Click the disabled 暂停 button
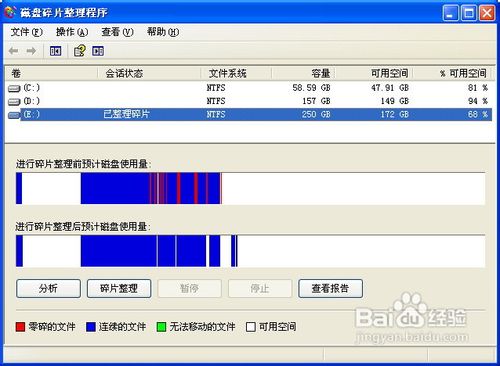Screen dimensions: 500x366 tap(189, 288)
